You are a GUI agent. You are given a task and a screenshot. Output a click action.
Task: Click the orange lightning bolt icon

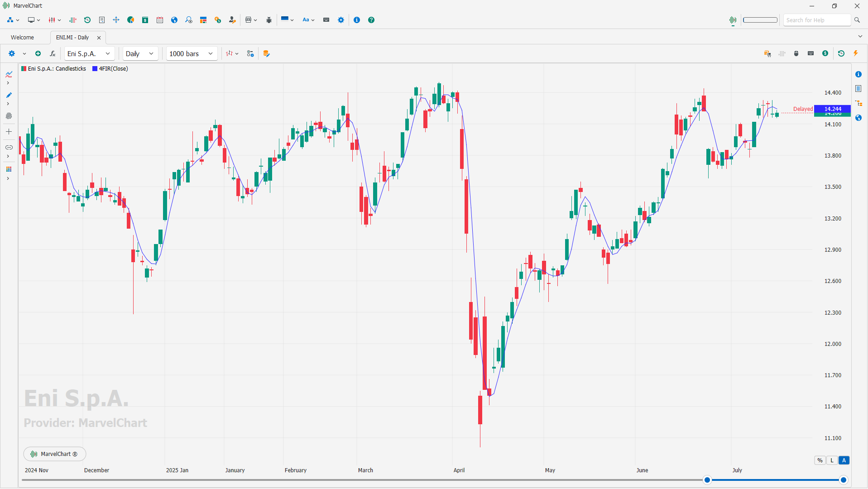click(856, 53)
